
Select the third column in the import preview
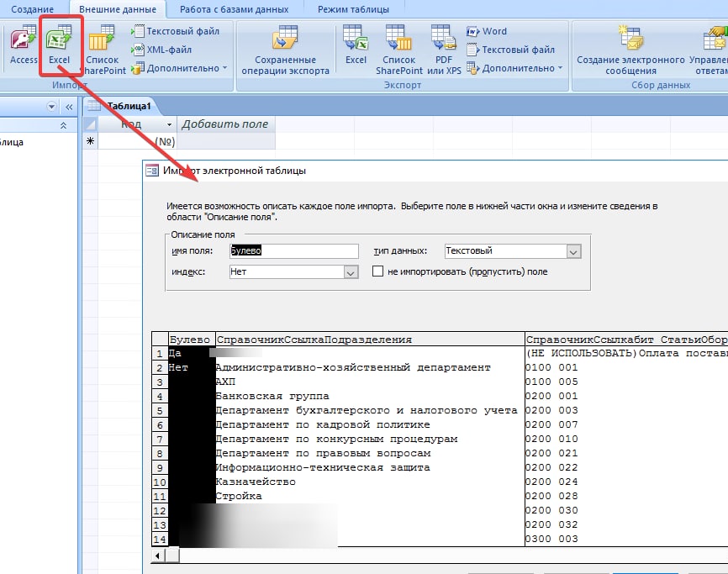pos(626,340)
